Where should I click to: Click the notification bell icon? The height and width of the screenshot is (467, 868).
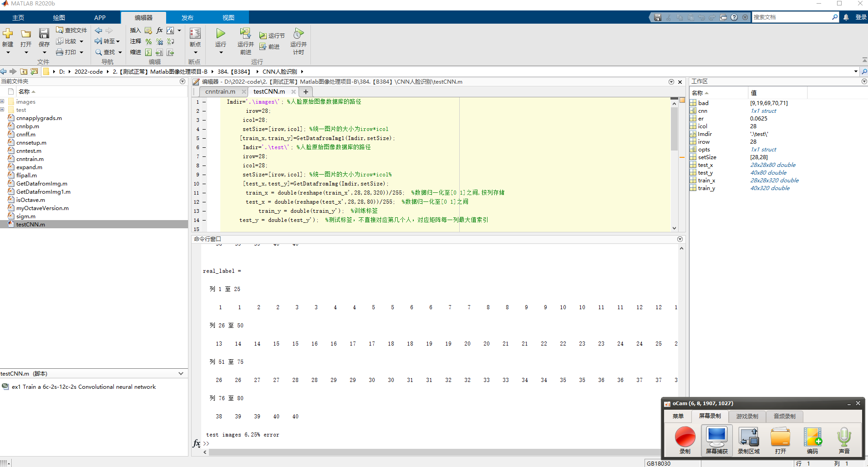click(846, 17)
